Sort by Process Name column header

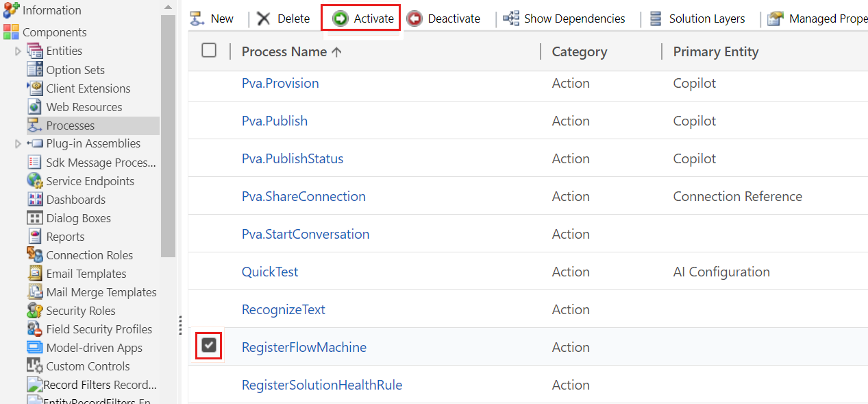click(284, 51)
